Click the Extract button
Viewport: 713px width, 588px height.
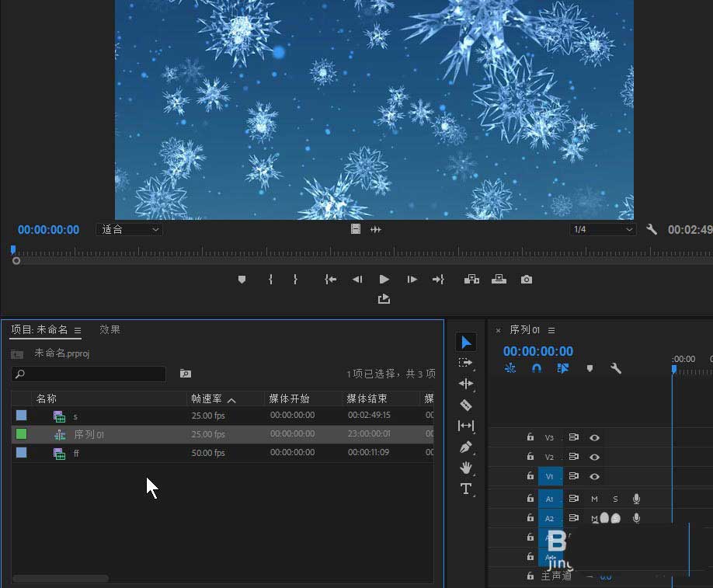[x=499, y=279]
